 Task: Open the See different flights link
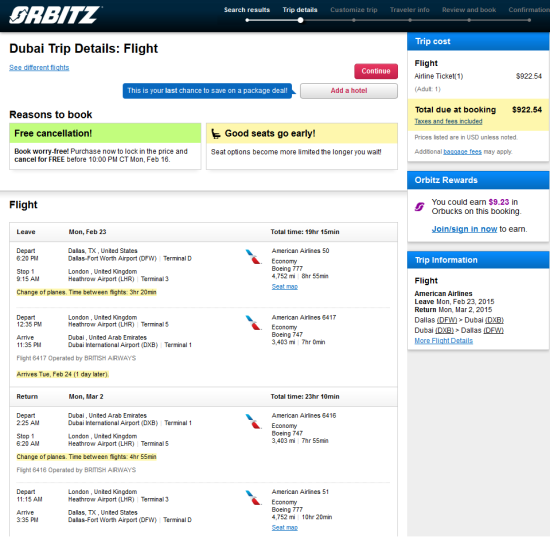coord(39,68)
